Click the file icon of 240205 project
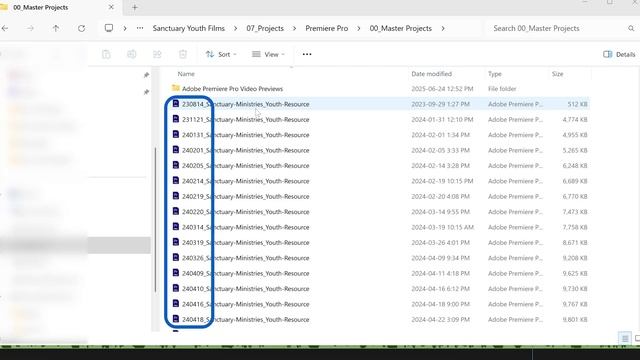The width and height of the screenshot is (640, 360). point(176,165)
